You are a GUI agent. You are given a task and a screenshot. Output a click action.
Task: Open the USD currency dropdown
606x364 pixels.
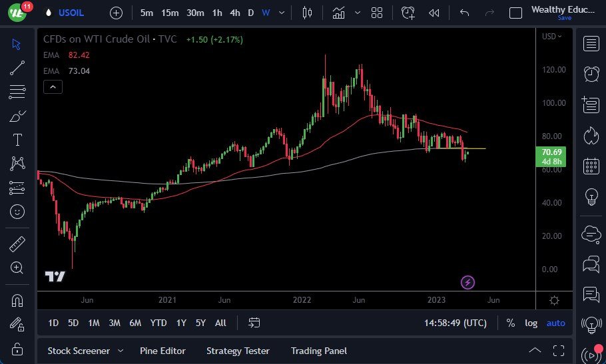551,37
